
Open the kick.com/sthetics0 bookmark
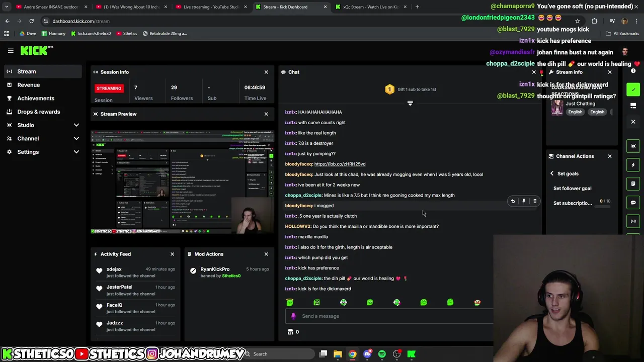coord(91,34)
